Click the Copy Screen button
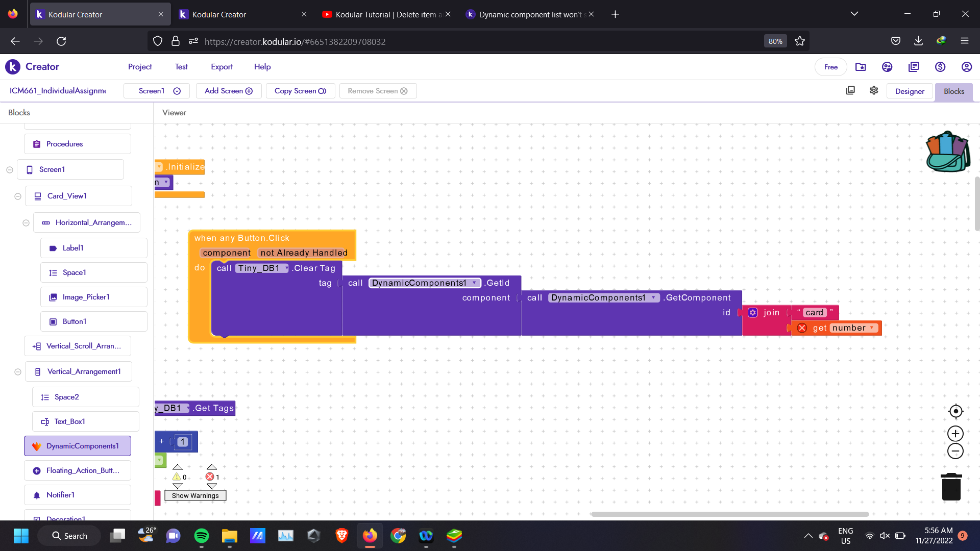The image size is (980, 551). pos(300,91)
